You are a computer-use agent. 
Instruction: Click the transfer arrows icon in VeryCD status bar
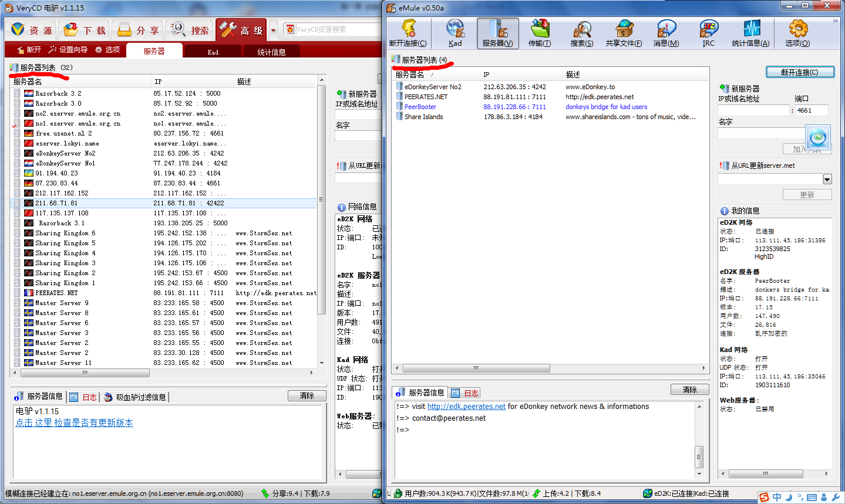(x=265, y=493)
